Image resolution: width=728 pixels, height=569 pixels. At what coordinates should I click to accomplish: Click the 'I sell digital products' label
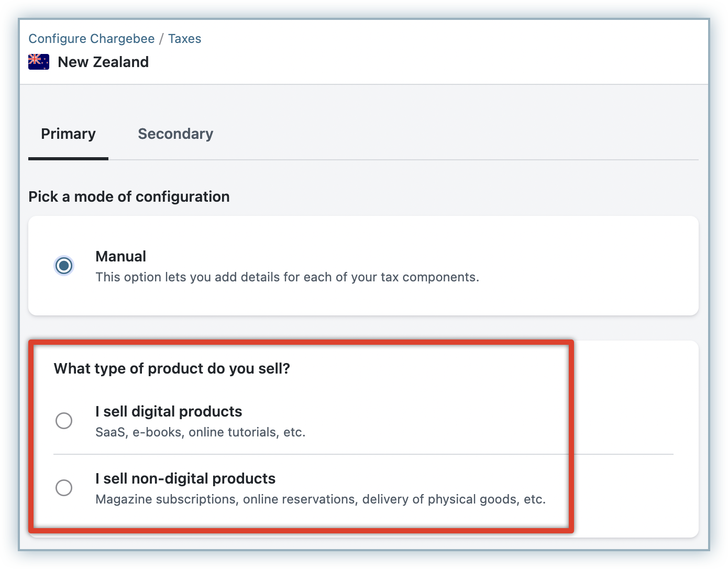point(169,411)
